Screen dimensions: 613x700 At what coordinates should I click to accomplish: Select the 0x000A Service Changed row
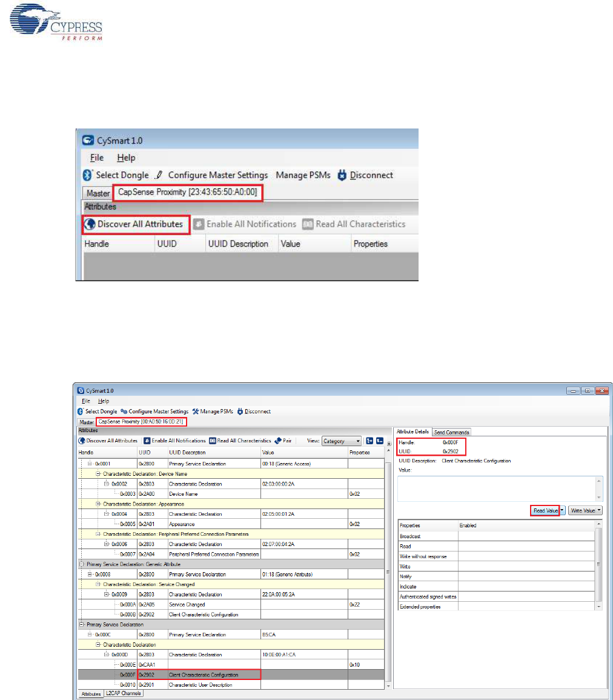pyautogui.click(x=231, y=604)
